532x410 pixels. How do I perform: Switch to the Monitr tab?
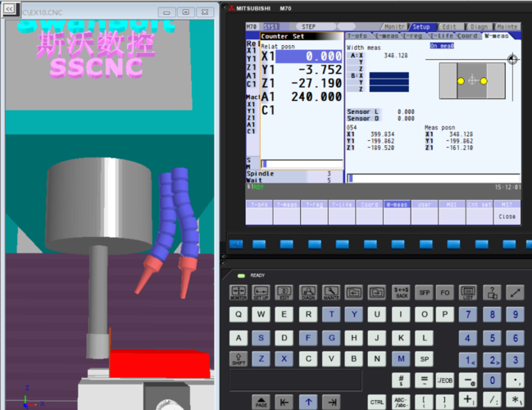click(x=394, y=26)
